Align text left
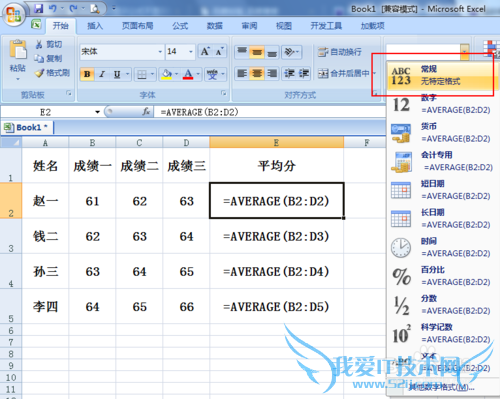 pos(242,73)
